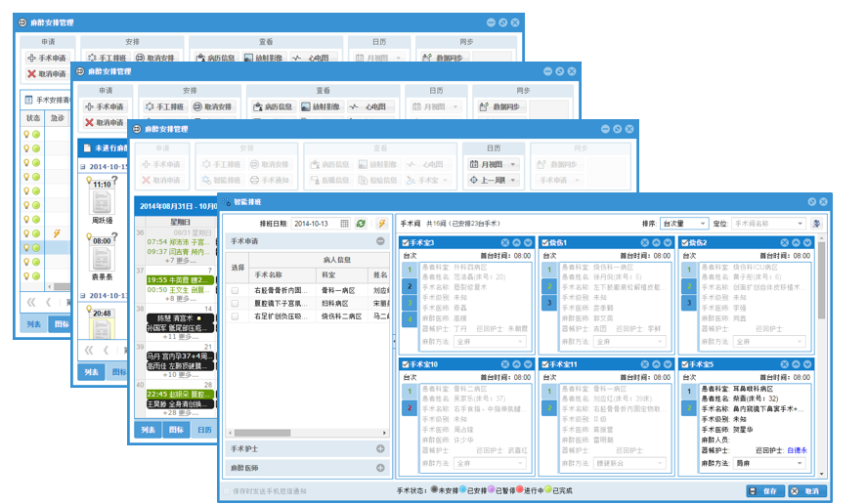The width and height of the screenshot is (866, 504).
Task: Open 病历信息 in the second window toolbar
Action: pos(273,106)
